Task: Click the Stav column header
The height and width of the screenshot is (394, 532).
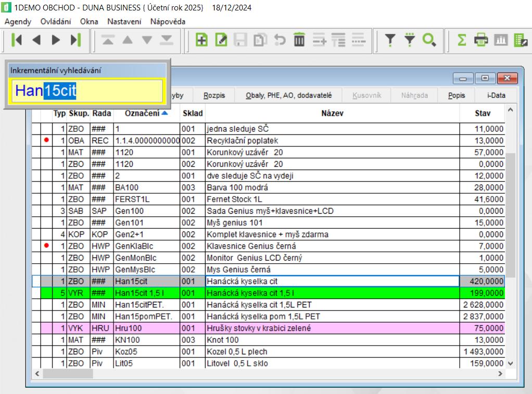Action: tap(483, 113)
